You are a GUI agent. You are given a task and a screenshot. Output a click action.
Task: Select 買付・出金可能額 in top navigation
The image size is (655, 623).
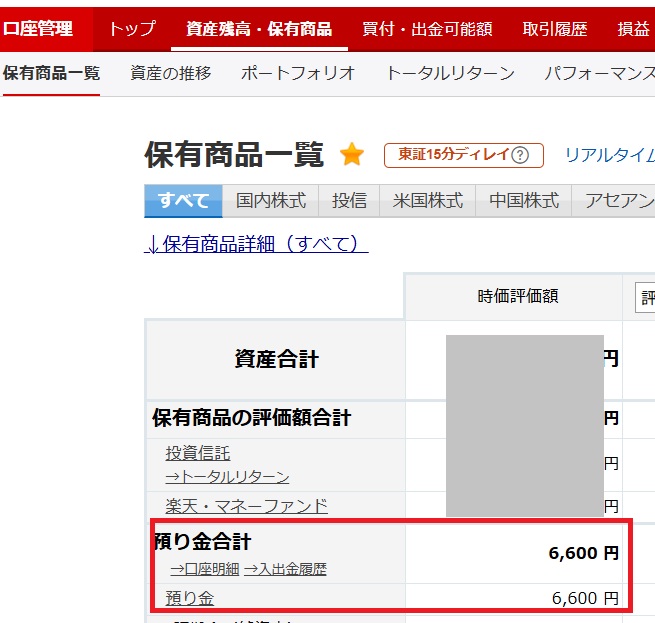(x=427, y=29)
